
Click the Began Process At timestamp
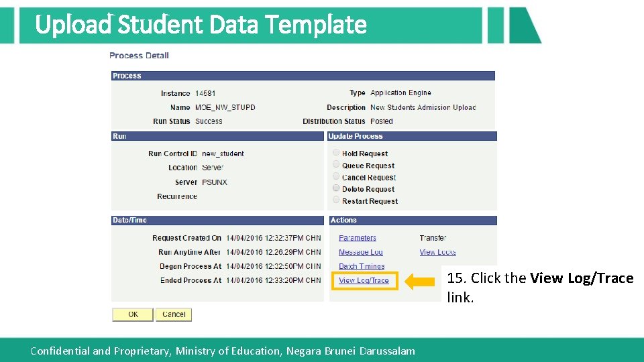pyautogui.click(x=274, y=266)
